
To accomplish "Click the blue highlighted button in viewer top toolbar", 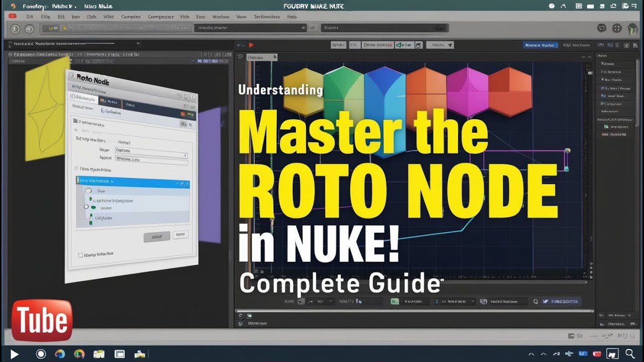I will point(540,45).
